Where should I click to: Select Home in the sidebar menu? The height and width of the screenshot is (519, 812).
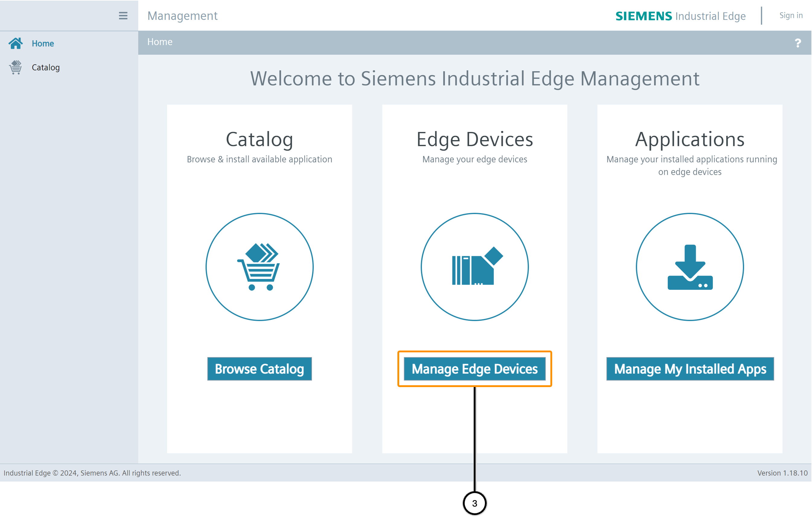tap(43, 43)
